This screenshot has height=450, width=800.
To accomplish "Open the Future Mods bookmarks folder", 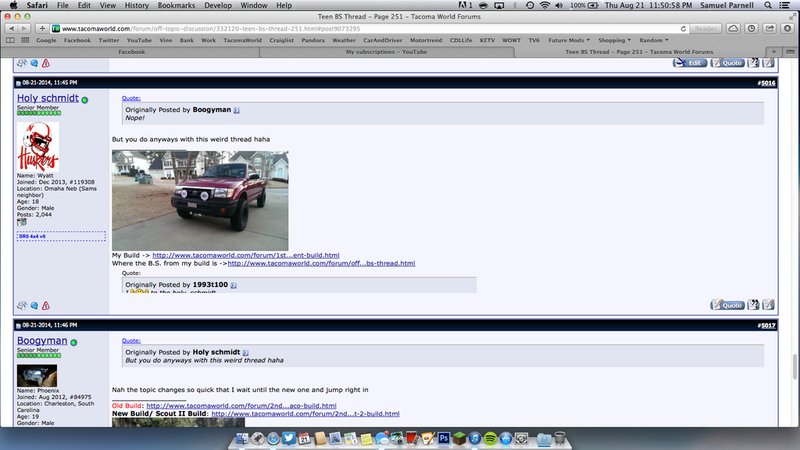I will click(569, 40).
